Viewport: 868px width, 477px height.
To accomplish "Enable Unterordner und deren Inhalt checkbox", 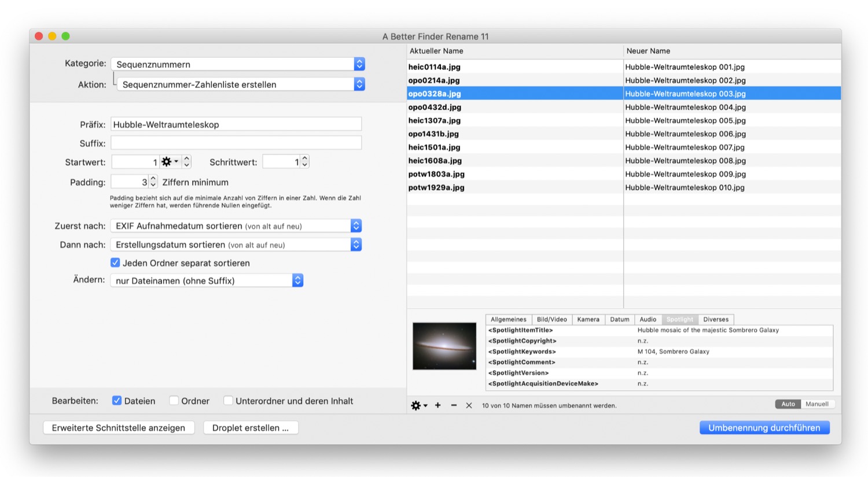I will point(228,401).
